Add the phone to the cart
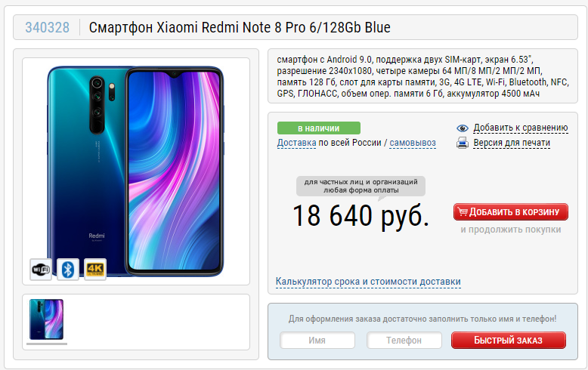The height and width of the screenshot is (370, 588). pyautogui.click(x=511, y=212)
